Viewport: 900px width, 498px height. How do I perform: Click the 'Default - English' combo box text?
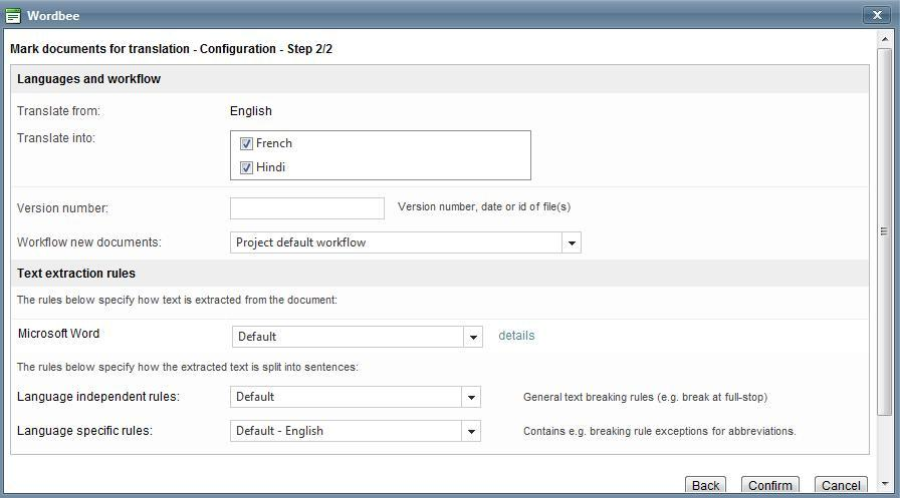pyautogui.click(x=346, y=432)
